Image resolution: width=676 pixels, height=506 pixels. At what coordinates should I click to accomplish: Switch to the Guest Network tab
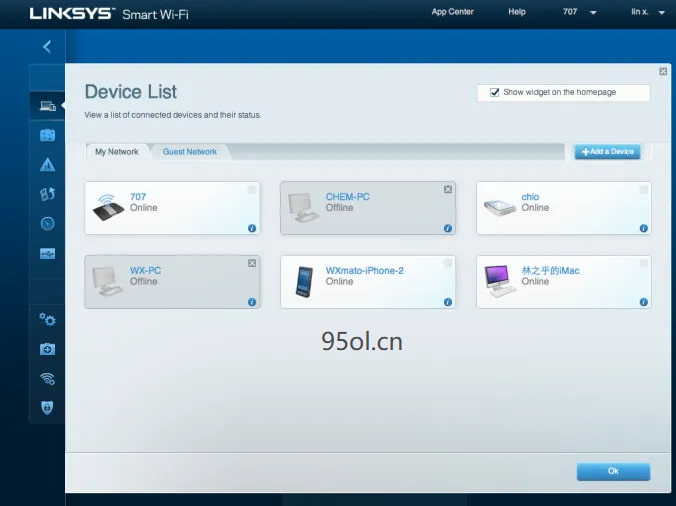coord(190,152)
